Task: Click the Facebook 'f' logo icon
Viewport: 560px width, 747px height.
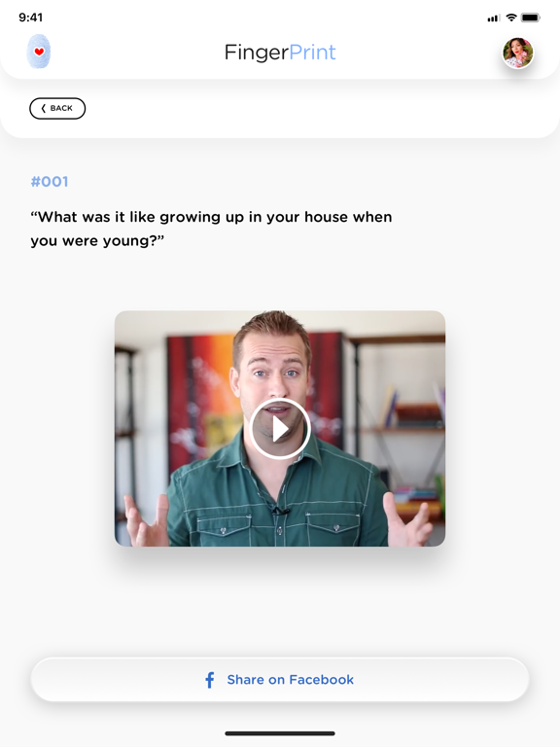Action: pyautogui.click(x=210, y=680)
